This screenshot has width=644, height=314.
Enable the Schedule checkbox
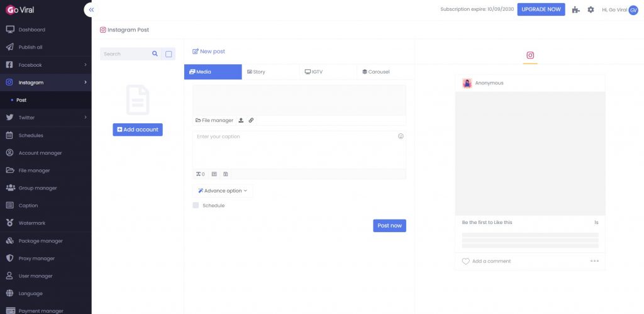point(196,205)
